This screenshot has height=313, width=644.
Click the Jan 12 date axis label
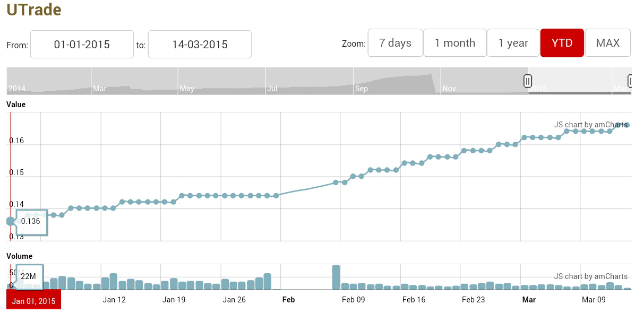pos(114,300)
